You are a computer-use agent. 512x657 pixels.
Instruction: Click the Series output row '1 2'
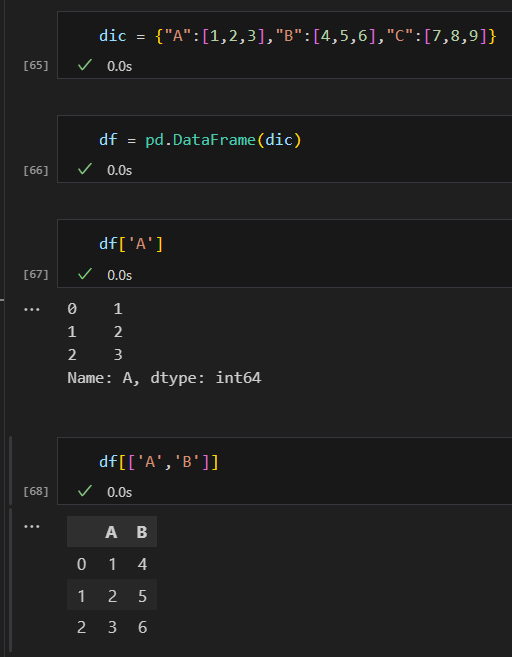(95, 332)
